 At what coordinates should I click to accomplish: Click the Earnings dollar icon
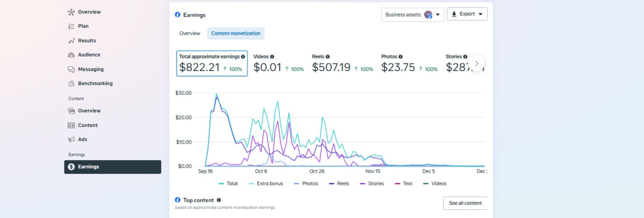point(71,167)
